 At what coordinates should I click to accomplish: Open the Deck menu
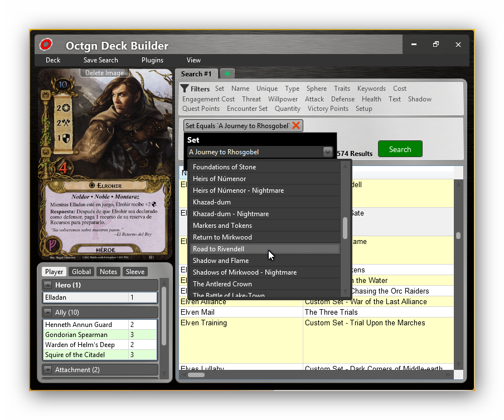[x=53, y=60]
